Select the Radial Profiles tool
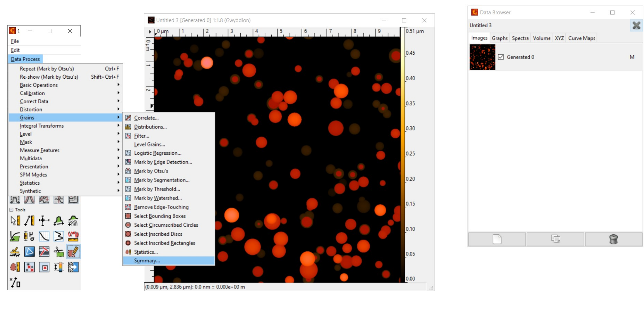The image size is (644, 312). point(73,221)
